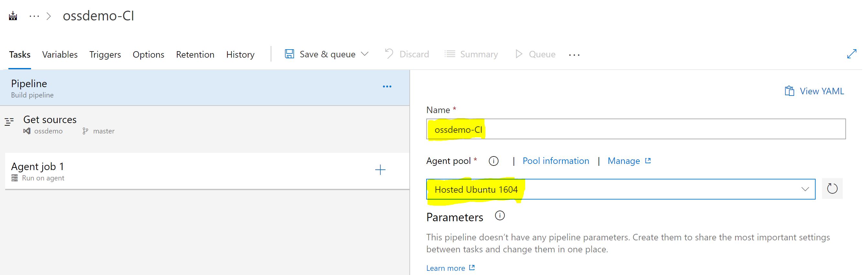Switch to the Variables tab
This screenshot has width=868, height=275.
click(60, 54)
